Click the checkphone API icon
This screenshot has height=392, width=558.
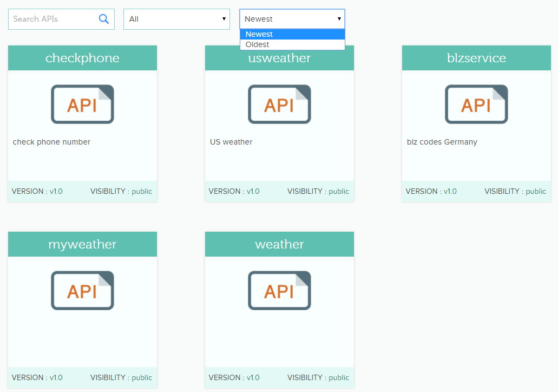pyautogui.click(x=82, y=104)
